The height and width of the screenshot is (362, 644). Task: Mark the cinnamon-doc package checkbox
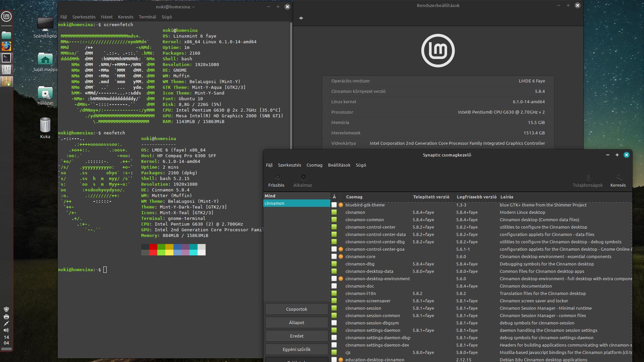334,286
